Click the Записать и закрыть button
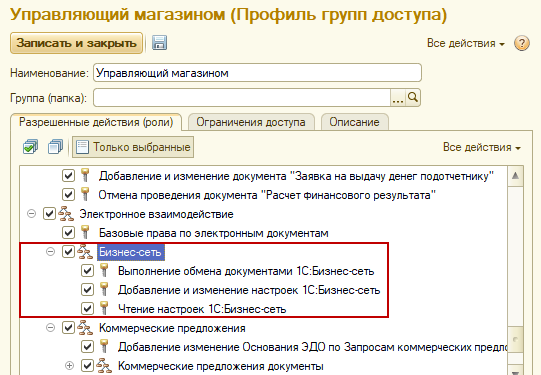 76,43
